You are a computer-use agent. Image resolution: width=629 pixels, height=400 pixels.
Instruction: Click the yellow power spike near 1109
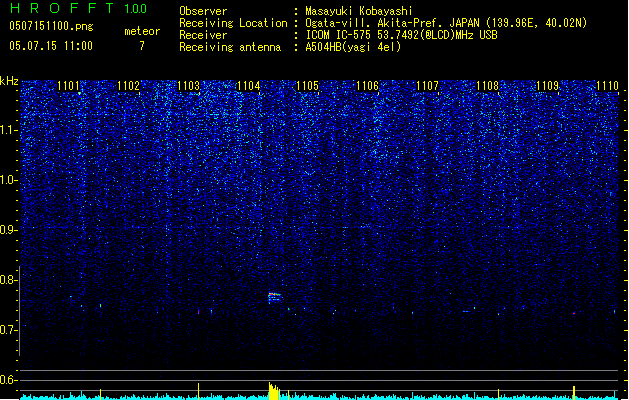(x=574, y=392)
